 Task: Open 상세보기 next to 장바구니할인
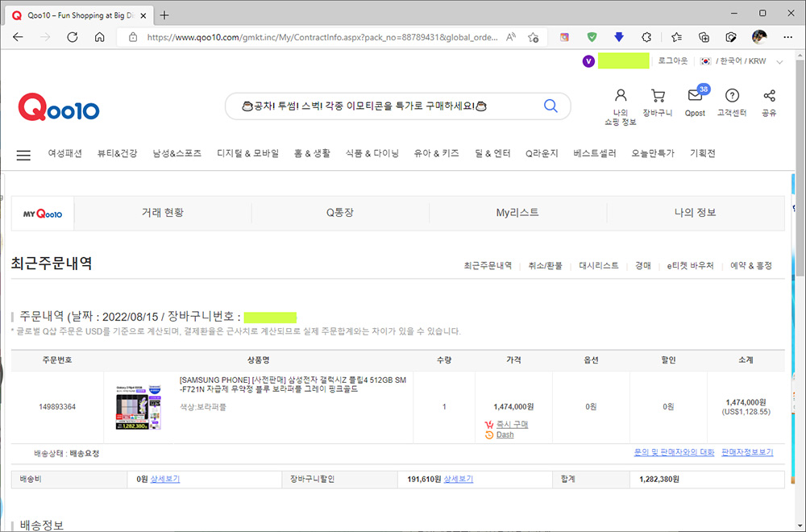[x=458, y=479]
